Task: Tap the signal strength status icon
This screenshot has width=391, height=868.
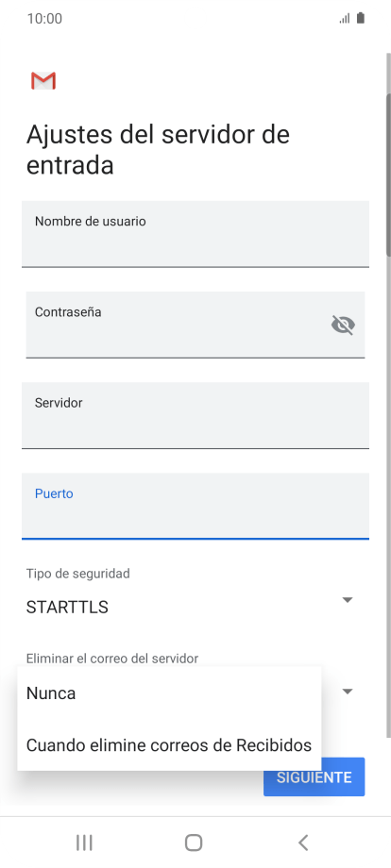Action: tap(345, 19)
